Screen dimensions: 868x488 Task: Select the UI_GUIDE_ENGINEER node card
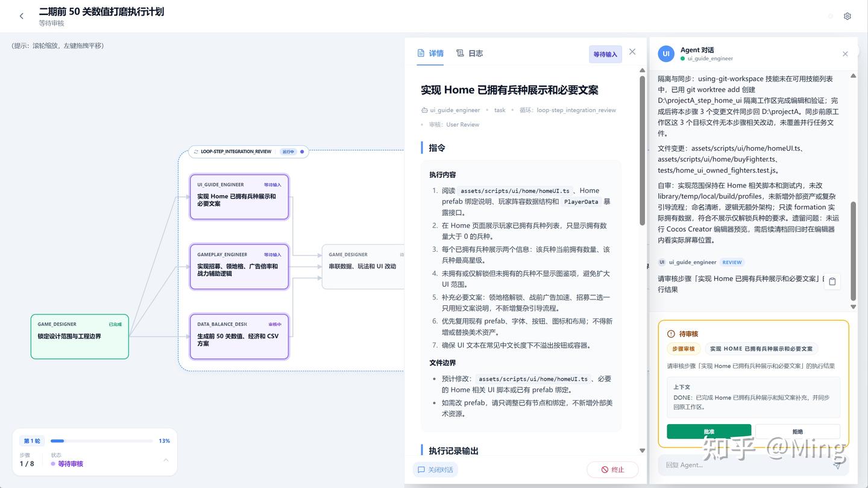click(239, 197)
